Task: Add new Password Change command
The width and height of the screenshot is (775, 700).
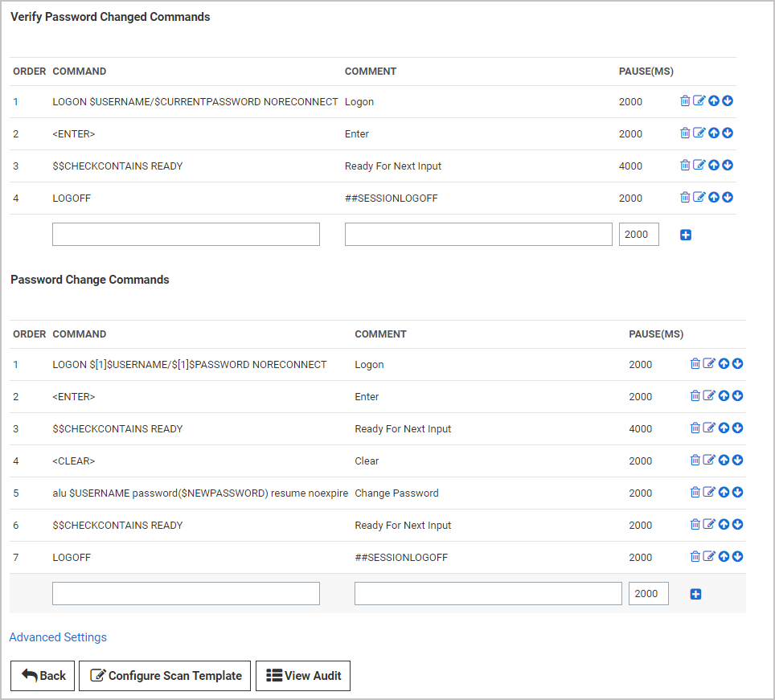Action: point(696,594)
